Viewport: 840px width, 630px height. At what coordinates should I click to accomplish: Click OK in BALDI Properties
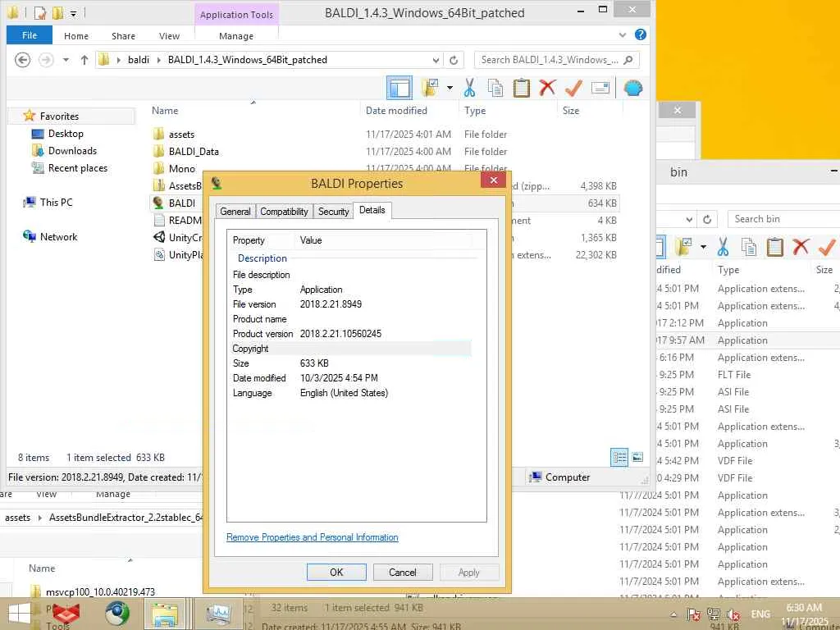pyautogui.click(x=336, y=572)
